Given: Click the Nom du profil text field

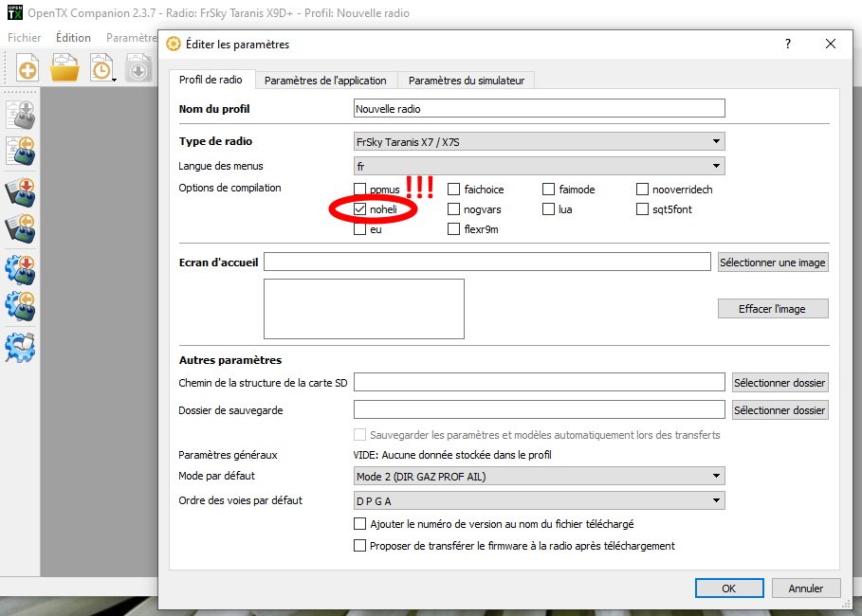Looking at the screenshot, I should tap(538, 109).
